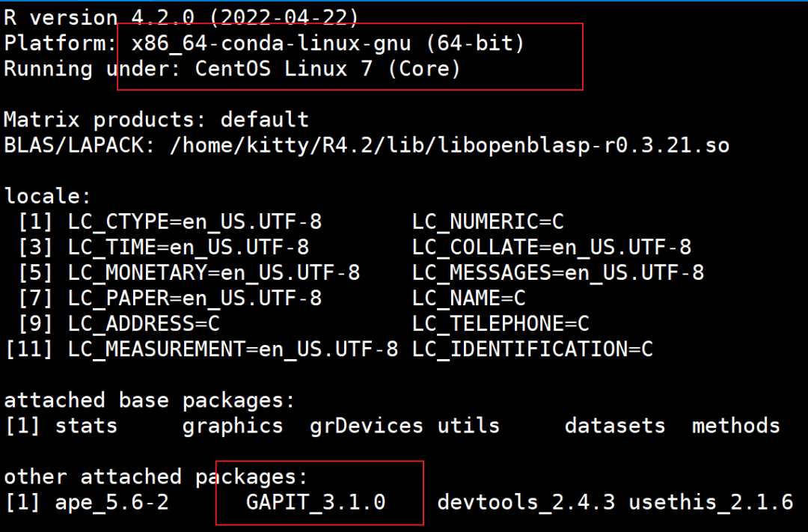Click the LC_NUMERIC=C entry

click(x=488, y=222)
